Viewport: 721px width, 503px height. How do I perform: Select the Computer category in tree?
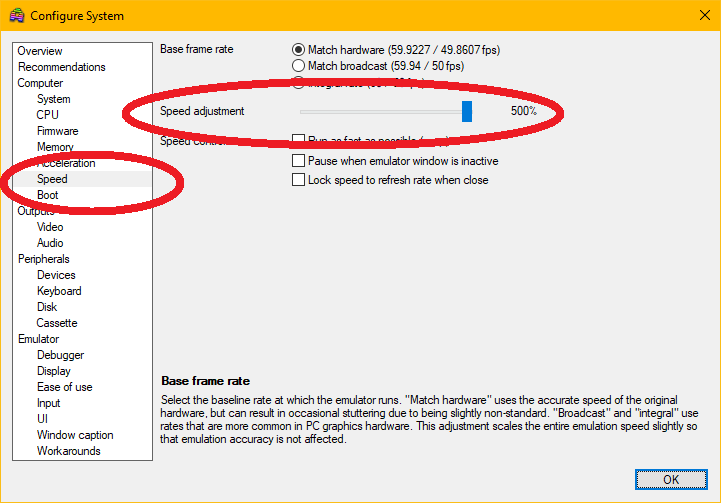tap(40, 83)
